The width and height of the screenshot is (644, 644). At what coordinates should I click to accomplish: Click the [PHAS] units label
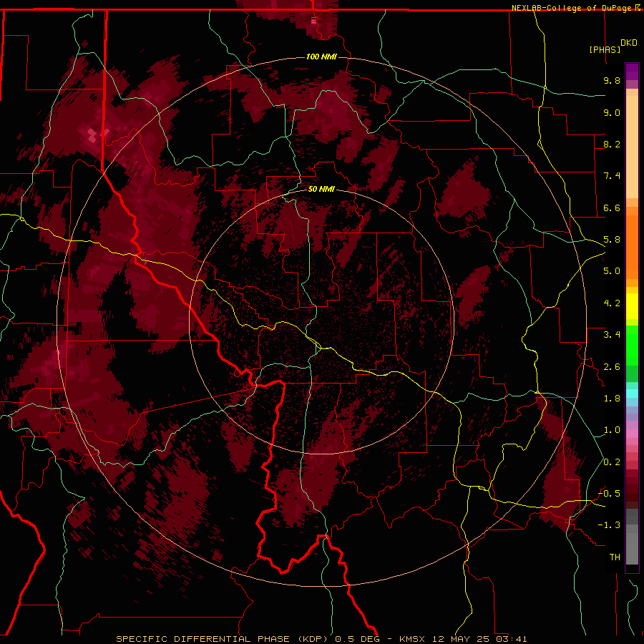tap(605, 49)
